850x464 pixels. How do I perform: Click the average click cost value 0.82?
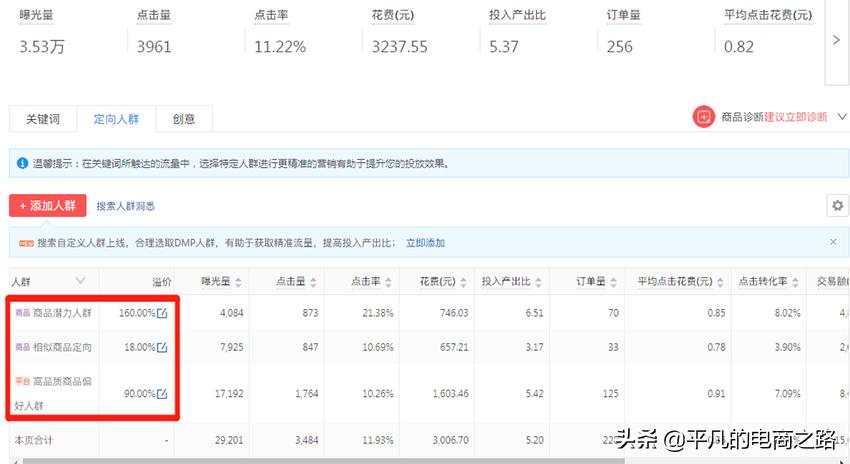pyautogui.click(x=739, y=47)
